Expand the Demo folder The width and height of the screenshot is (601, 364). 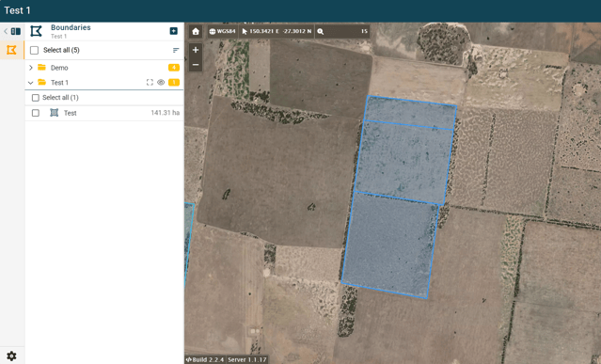click(x=31, y=68)
